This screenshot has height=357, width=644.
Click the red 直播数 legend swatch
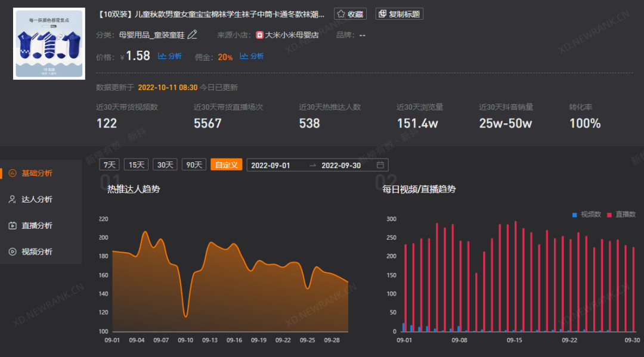click(x=609, y=215)
